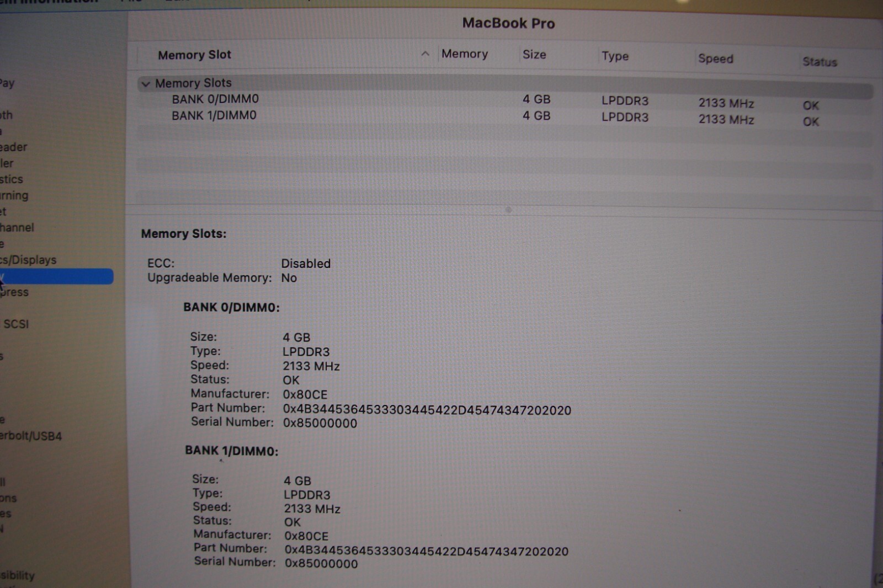Open Card Reader in the sidebar

coord(14,147)
